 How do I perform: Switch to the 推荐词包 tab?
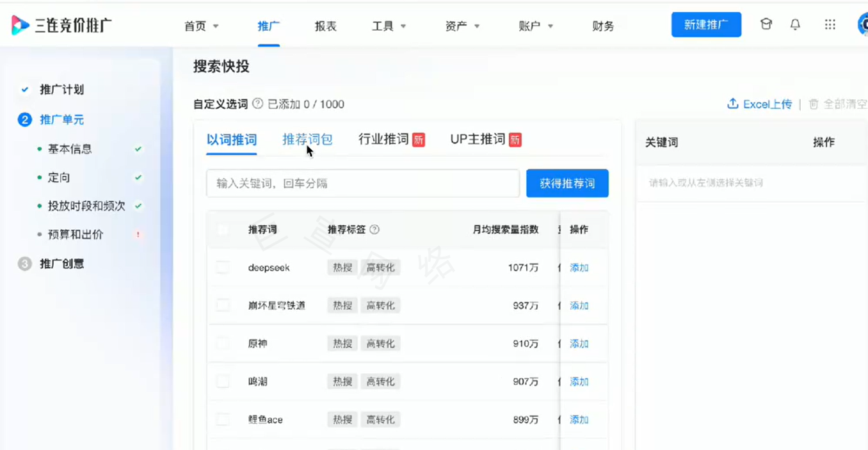pyautogui.click(x=307, y=140)
